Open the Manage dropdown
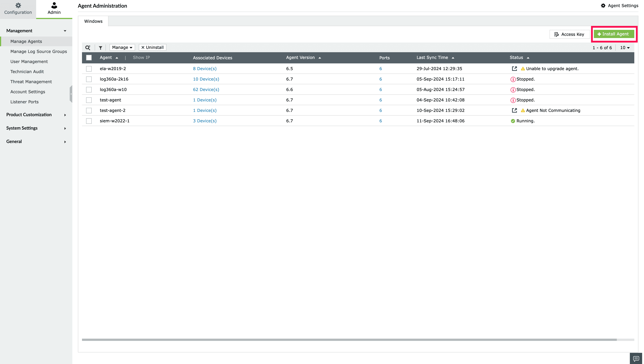644x364 pixels. tap(122, 48)
